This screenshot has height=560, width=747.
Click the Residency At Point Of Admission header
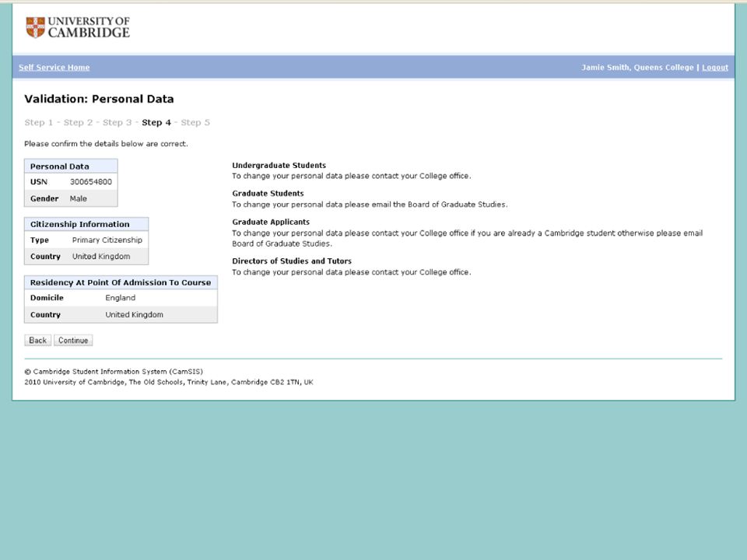121,282
